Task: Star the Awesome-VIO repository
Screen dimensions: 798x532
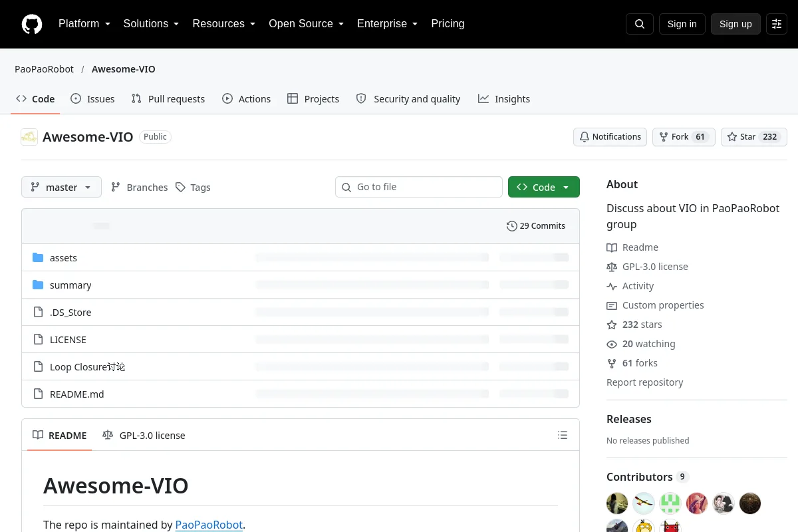Action: click(x=754, y=137)
